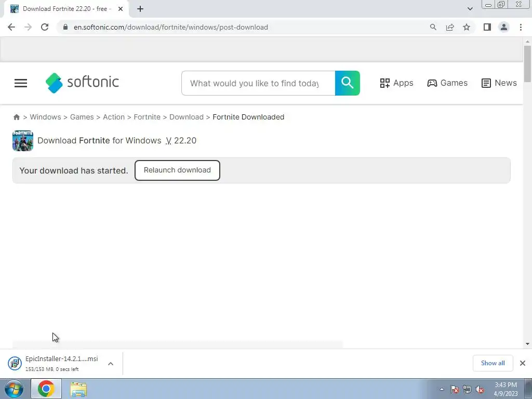Click the Chrome taskbar icon
The width and height of the screenshot is (532, 399).
click(x=46, y=389)
